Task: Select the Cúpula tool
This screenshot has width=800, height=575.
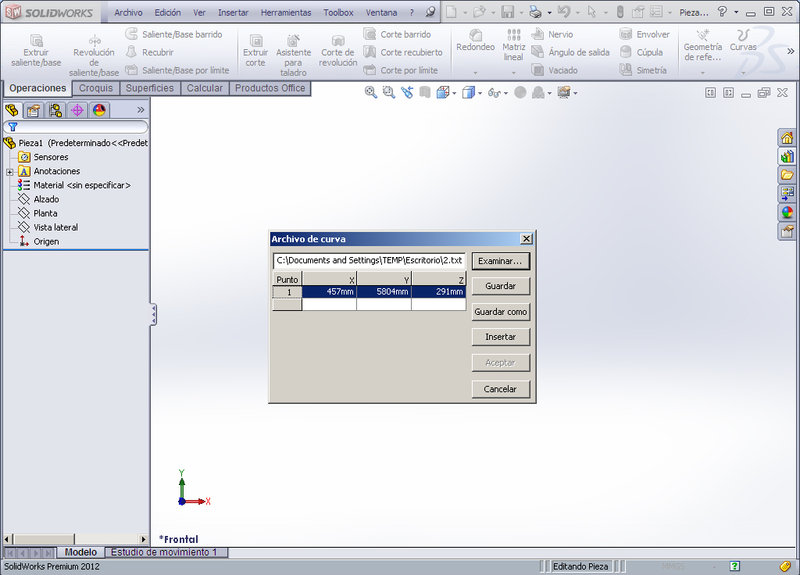Action: tap(641, 52)
